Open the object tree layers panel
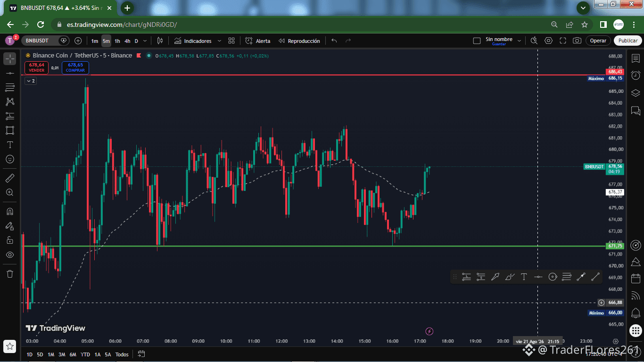Image resolution: width=644 pixels, height=362 pixels. 636,93
